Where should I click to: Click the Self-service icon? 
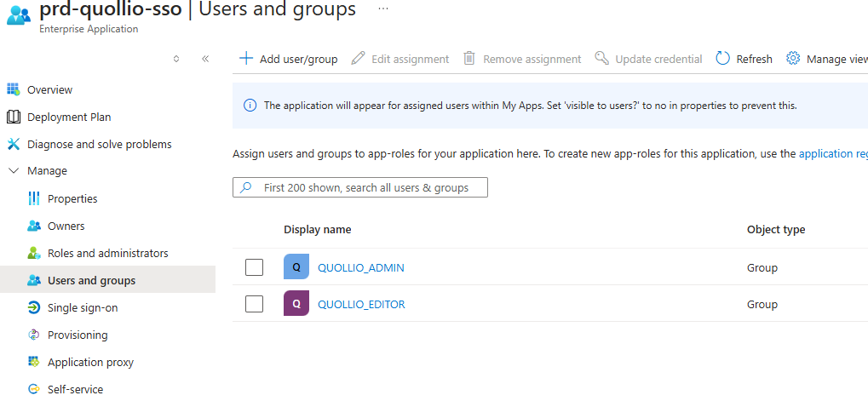(34, 389)
